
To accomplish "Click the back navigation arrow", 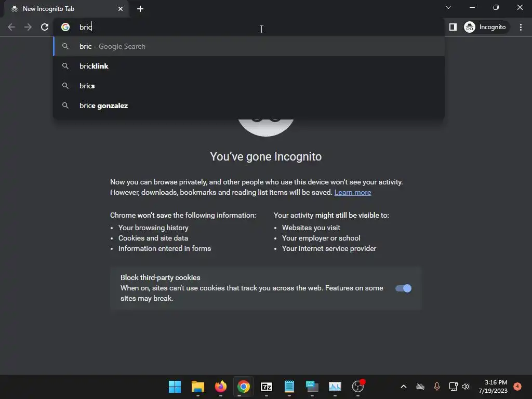I will tap(11, 27).
